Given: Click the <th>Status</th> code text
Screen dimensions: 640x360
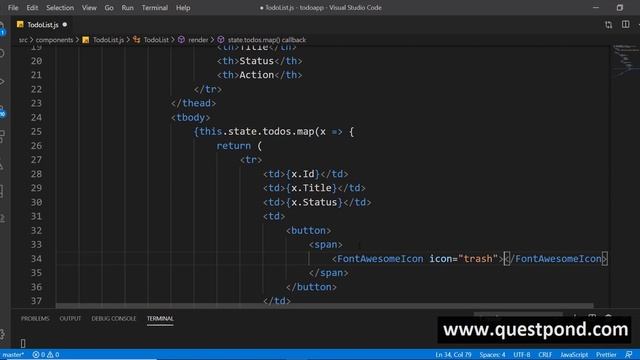Looking at the screenshot, I should coord(260,61).
